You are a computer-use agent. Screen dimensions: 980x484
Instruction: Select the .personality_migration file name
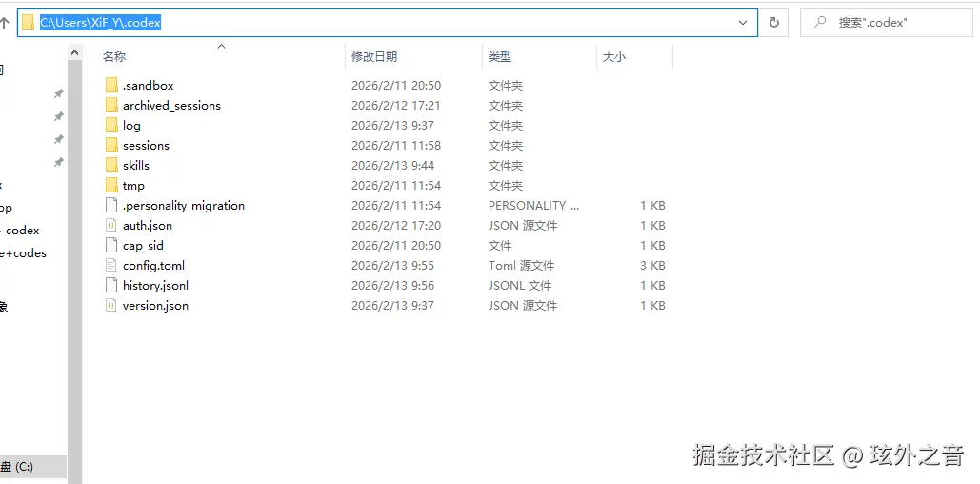tap(184, 205)
